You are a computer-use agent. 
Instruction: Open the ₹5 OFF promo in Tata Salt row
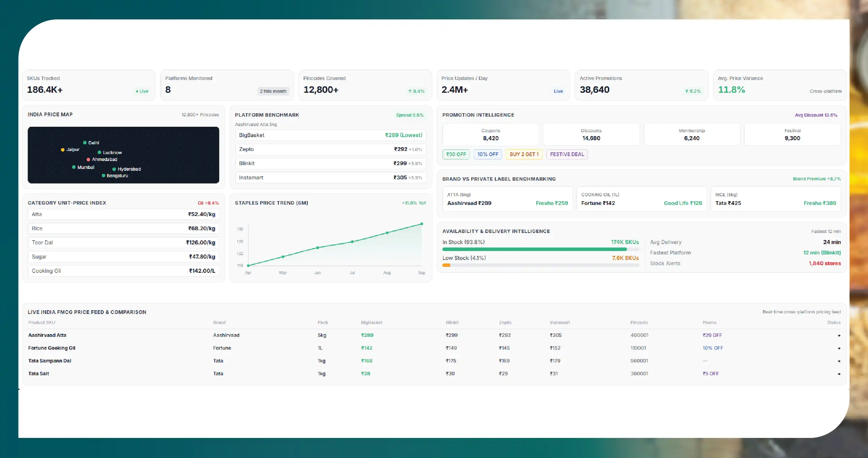coord(711,374)
